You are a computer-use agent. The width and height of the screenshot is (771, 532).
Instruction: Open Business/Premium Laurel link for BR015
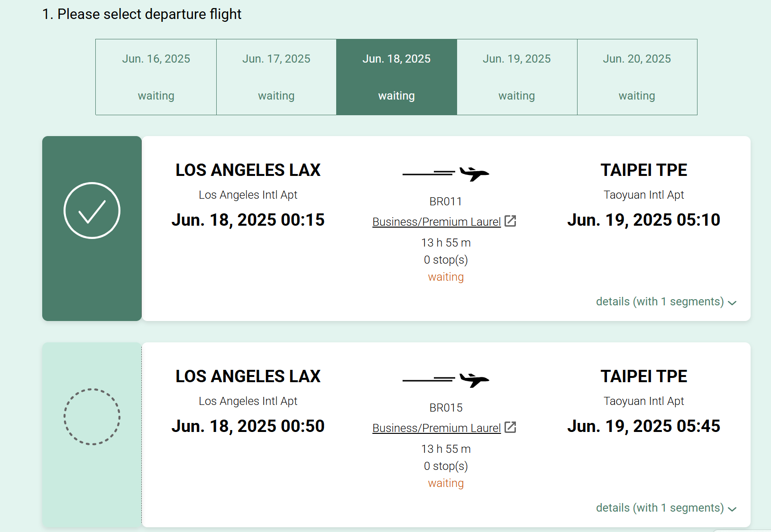click(x=436, y=428)
